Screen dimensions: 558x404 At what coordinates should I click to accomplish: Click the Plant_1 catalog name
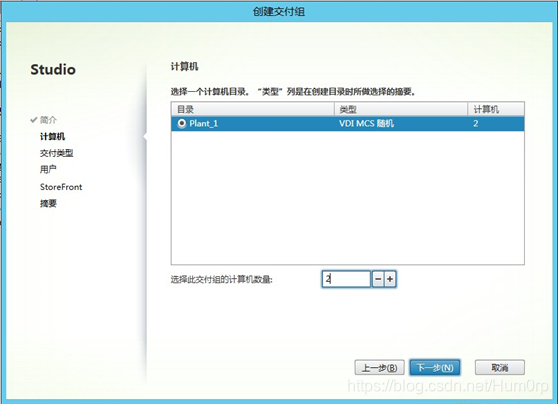tap(204, 124)
